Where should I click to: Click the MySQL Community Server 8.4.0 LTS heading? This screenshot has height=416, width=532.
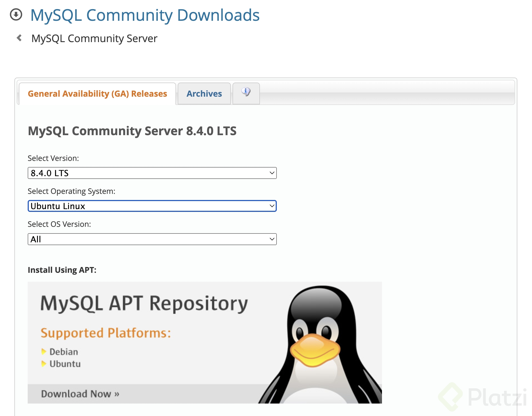click(132, 131)
